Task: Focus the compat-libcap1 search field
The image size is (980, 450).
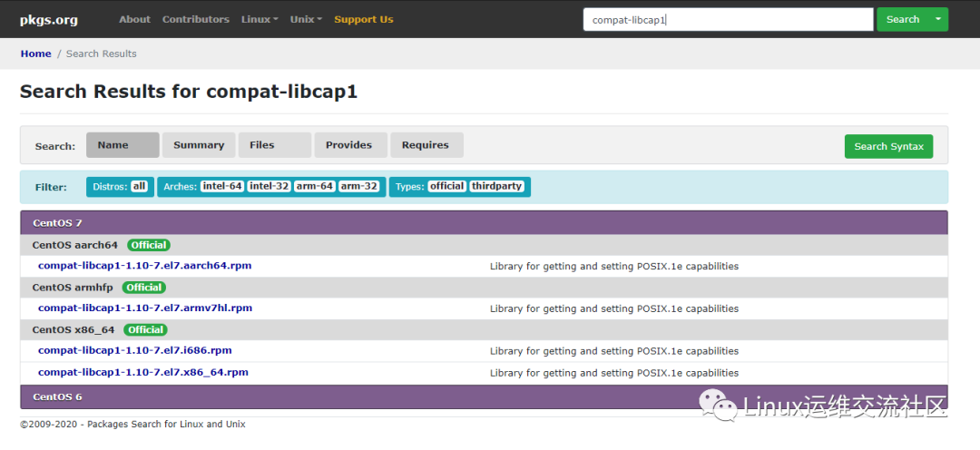Action: point(728,19)
